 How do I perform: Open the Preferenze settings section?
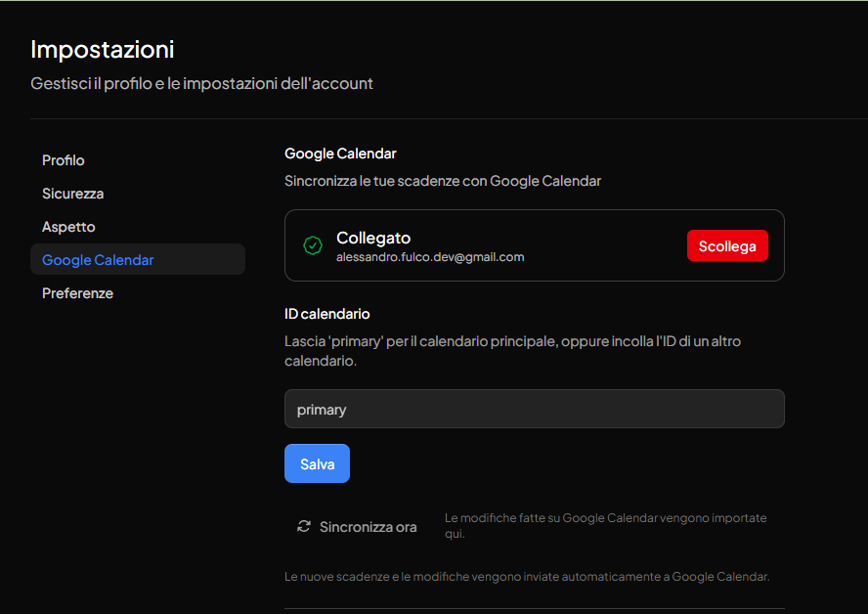(137, 293)
